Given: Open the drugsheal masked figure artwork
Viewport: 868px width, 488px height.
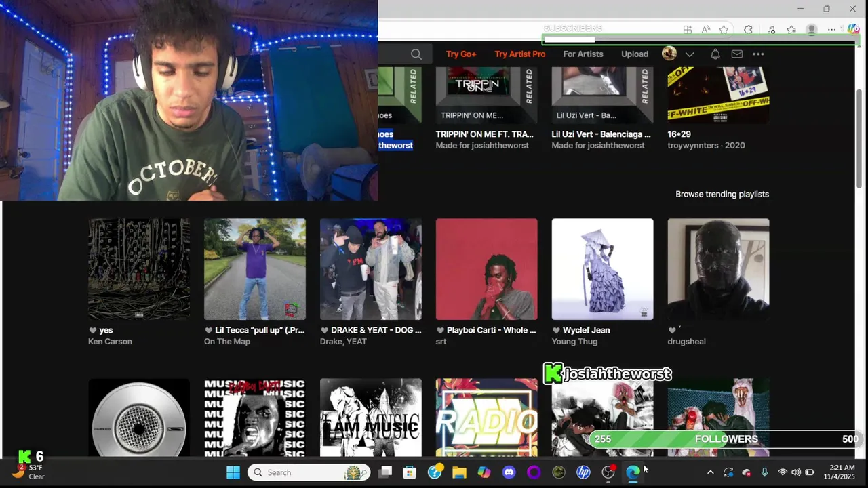Looking at the screenshot, I should (719, 269).
